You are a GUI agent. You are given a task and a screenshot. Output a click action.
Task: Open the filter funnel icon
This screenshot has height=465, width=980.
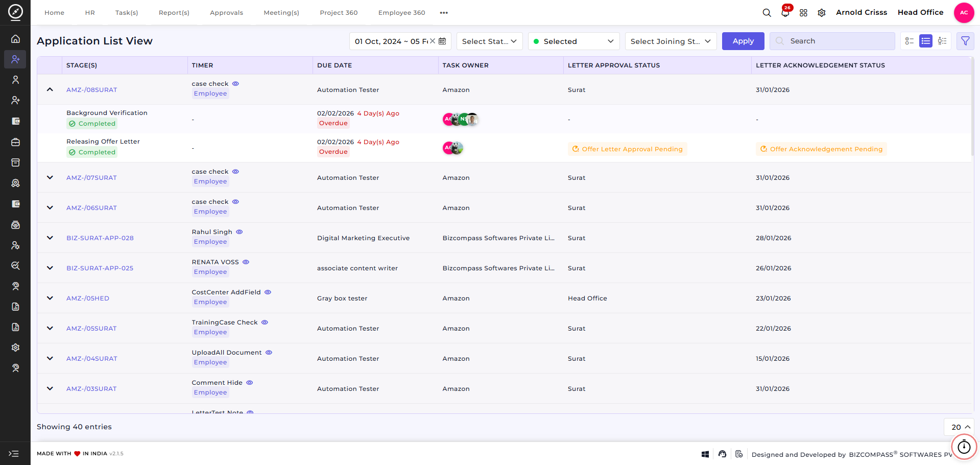(x=965, y=41)
